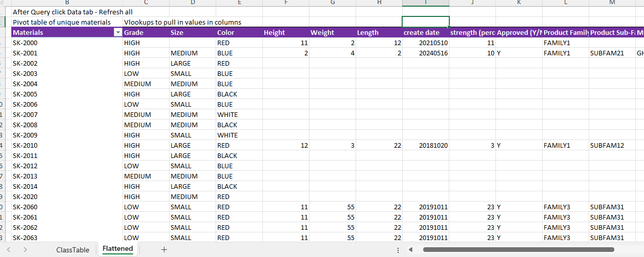644x257 pixels.
Task: Click the active empty cell above create date
Action: pyautogui.click(x=425, y=22)
